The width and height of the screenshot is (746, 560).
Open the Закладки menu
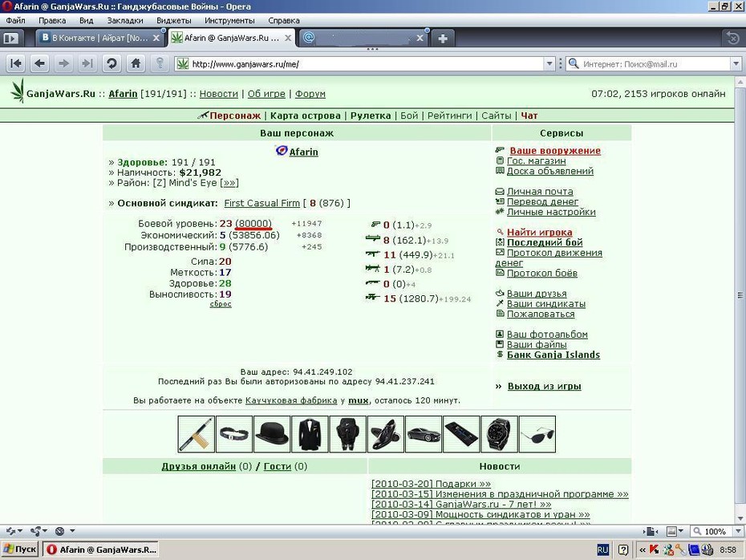pos(124,21)
